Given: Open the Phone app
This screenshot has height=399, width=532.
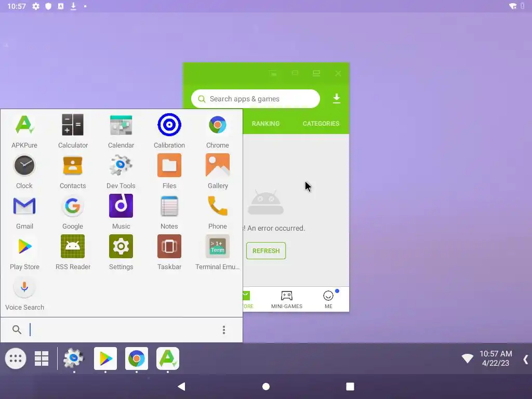Looking at the screenshot, I should pos(218,212).
